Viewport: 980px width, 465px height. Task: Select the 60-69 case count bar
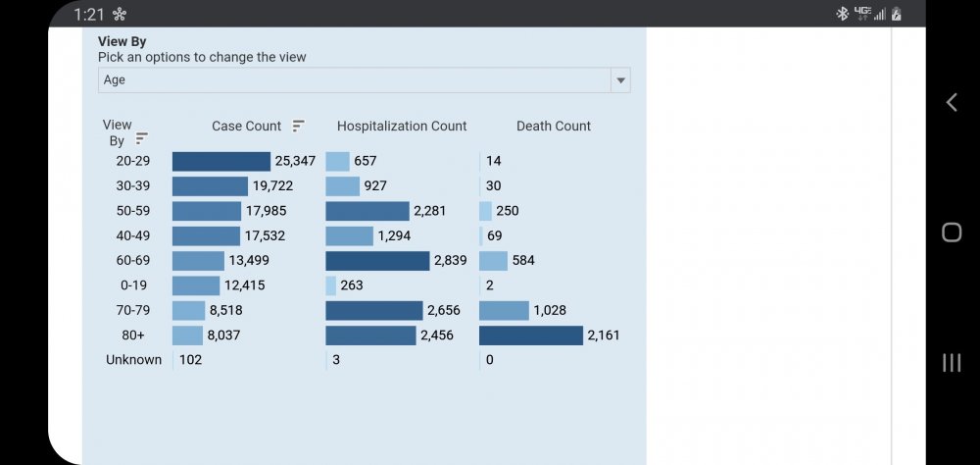pos(198,260)
